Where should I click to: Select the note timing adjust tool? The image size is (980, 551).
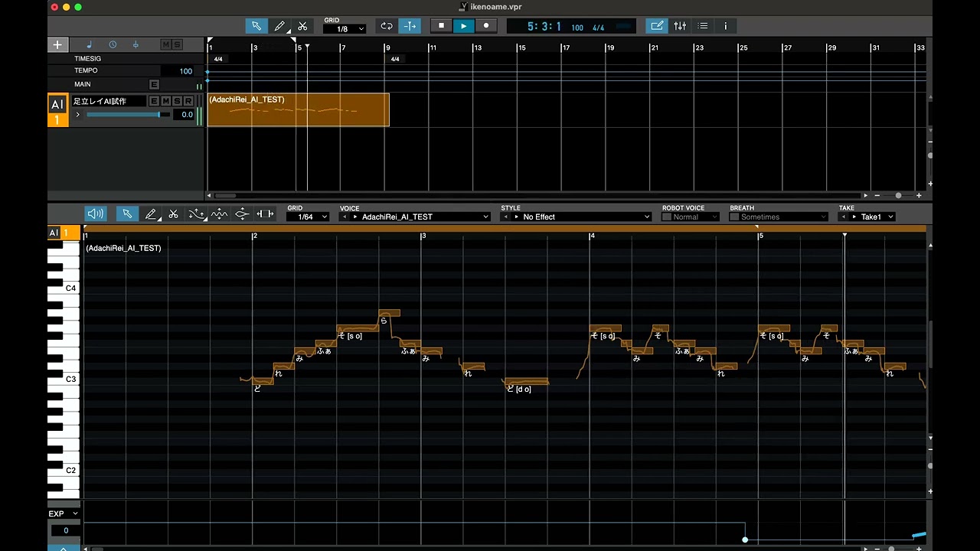coord(265,214)
